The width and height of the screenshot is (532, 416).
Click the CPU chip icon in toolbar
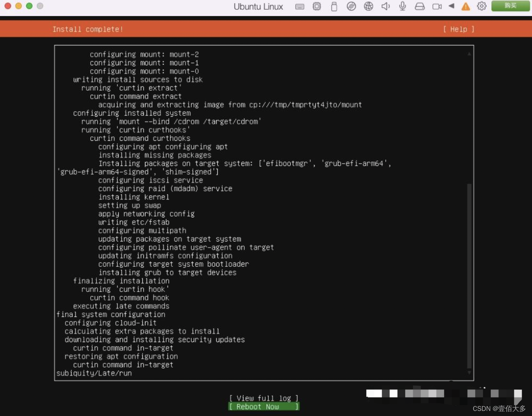(317, 6)
